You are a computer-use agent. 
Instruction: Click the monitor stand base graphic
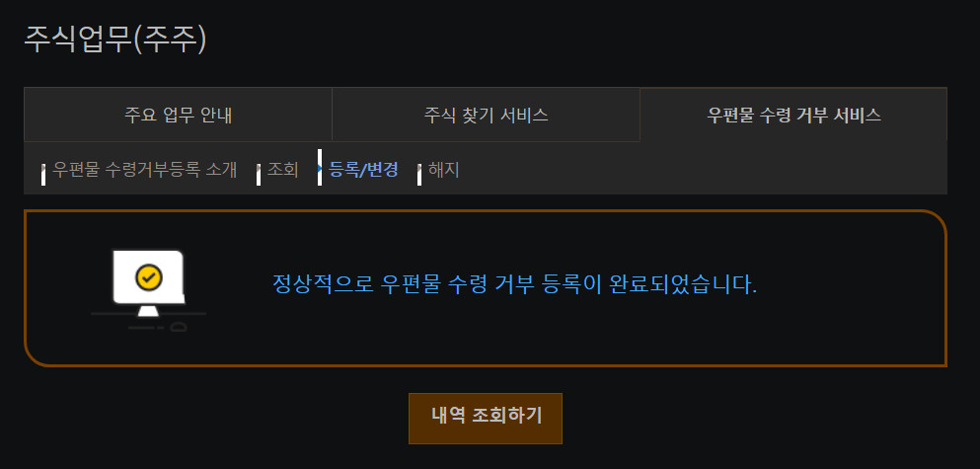148,311
